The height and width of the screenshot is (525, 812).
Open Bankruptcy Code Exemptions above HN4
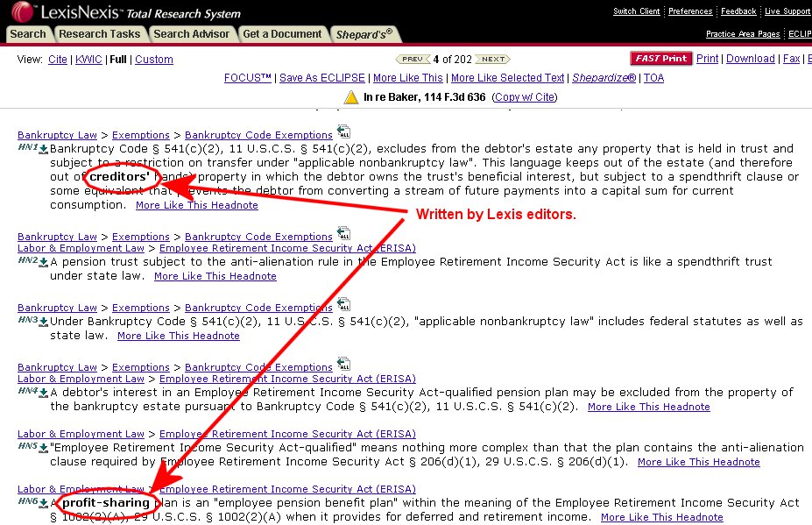(x=258, y=367)
